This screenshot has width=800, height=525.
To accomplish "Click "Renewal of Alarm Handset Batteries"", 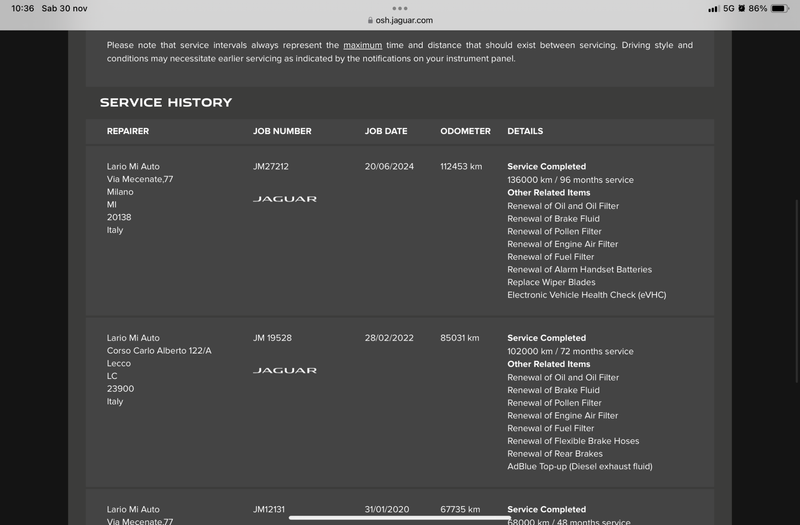I will pyautogui.click(x=579, y=269).
